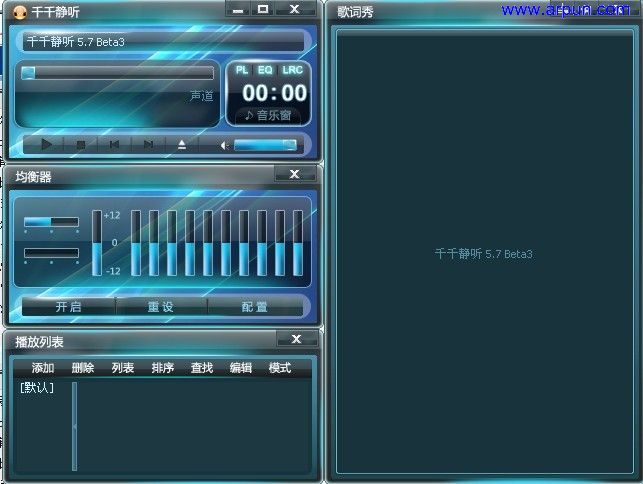Select the [默认] default playlist
This screenshot has width=643, height=484.
point(37,388)
